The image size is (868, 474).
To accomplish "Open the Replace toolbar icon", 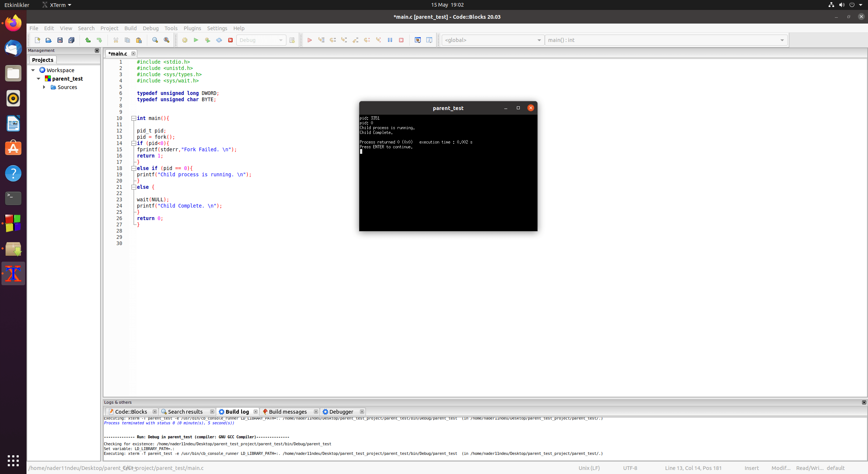I will tap(166, 40).
